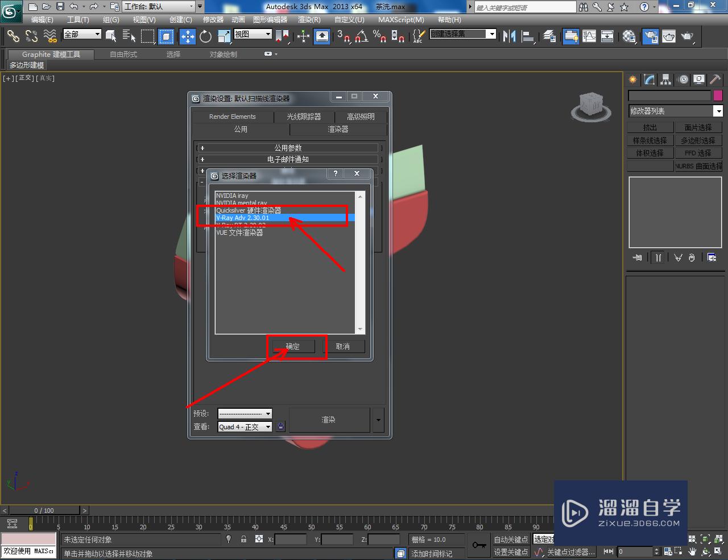Open the selection filter 全部 dropdown
This screenshot has height=560, width=728.
tap(82, 34)
